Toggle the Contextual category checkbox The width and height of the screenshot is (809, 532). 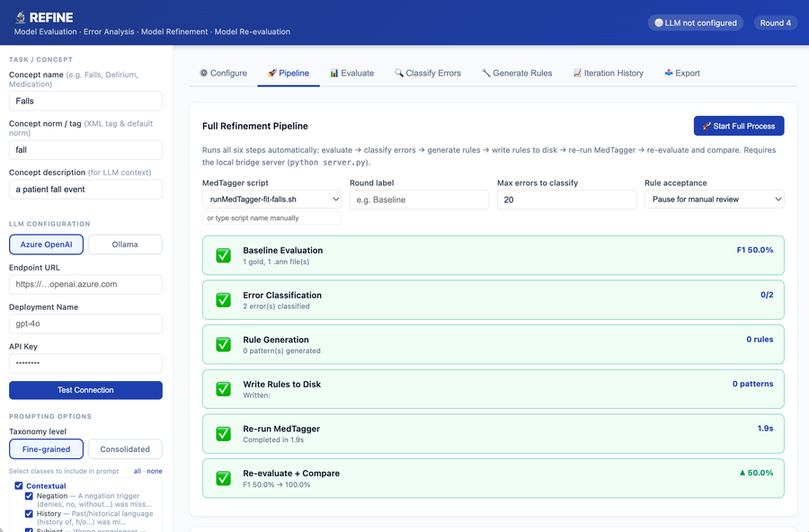point(19,485)
